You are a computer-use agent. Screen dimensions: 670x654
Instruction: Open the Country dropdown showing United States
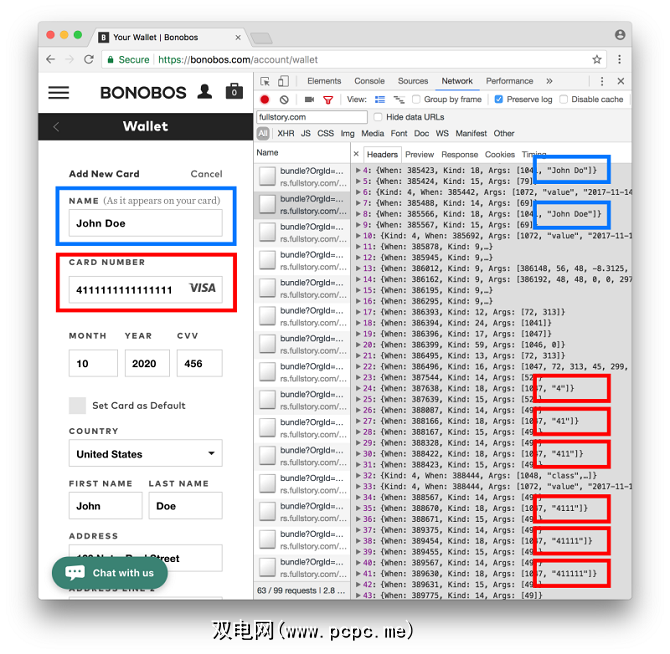pos(146,454)
